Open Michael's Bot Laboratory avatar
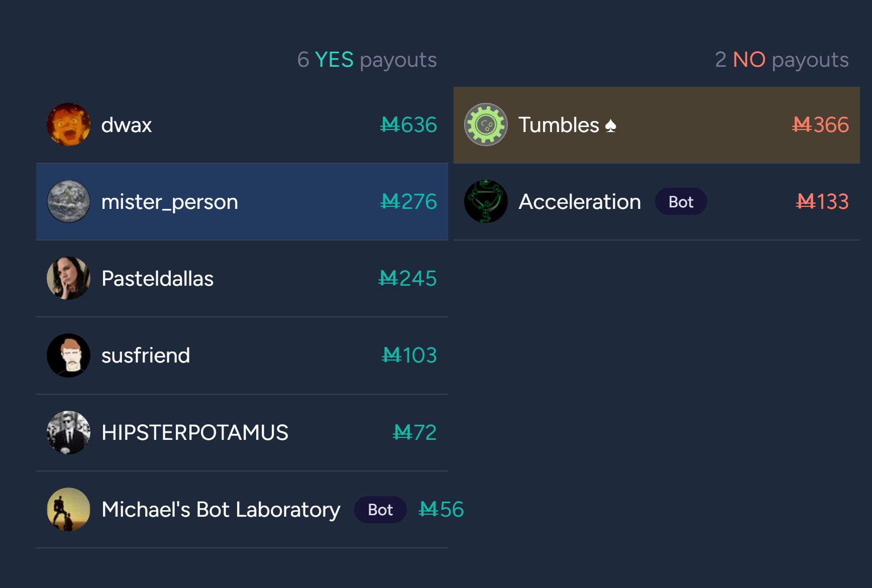The width and height of the screenshot is (872, 588). coord(69,509)
